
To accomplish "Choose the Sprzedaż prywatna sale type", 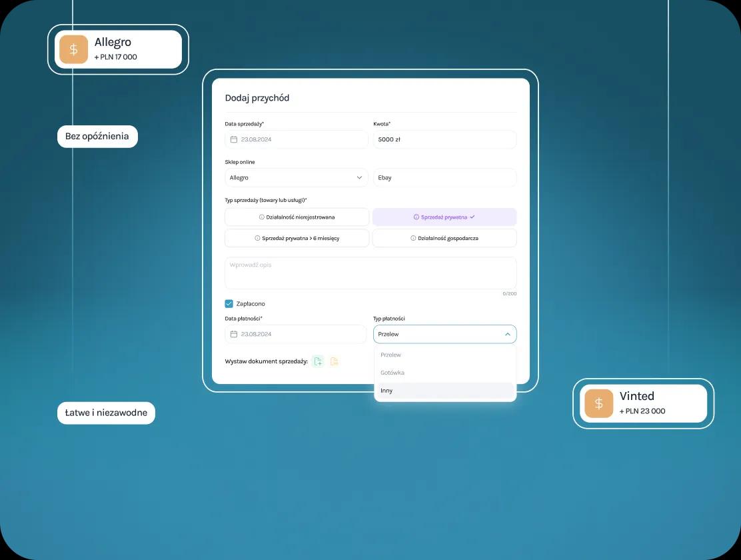I will pos(444,217).
